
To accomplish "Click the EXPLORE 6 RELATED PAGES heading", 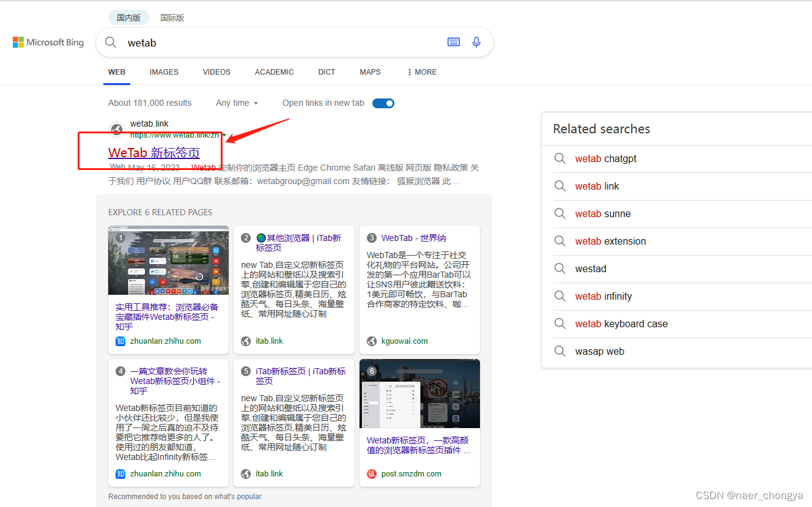I will (x=160, y=212).
